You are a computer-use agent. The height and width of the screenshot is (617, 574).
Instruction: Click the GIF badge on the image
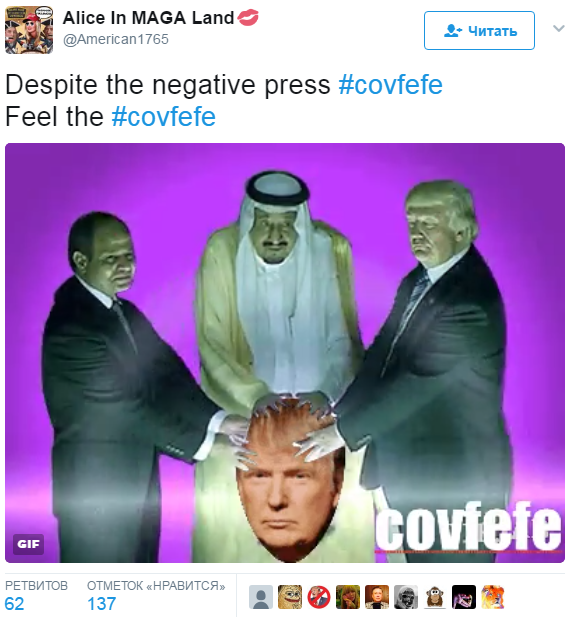[x=28, y=544]
